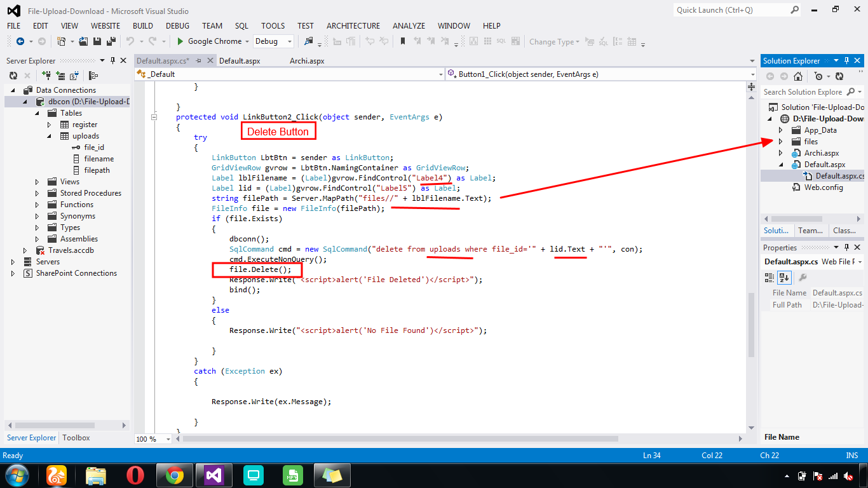Viewport: 868px width, 488px height.
Task: Refresh Solution Explorer with sync icon
Action: point(839,76)
